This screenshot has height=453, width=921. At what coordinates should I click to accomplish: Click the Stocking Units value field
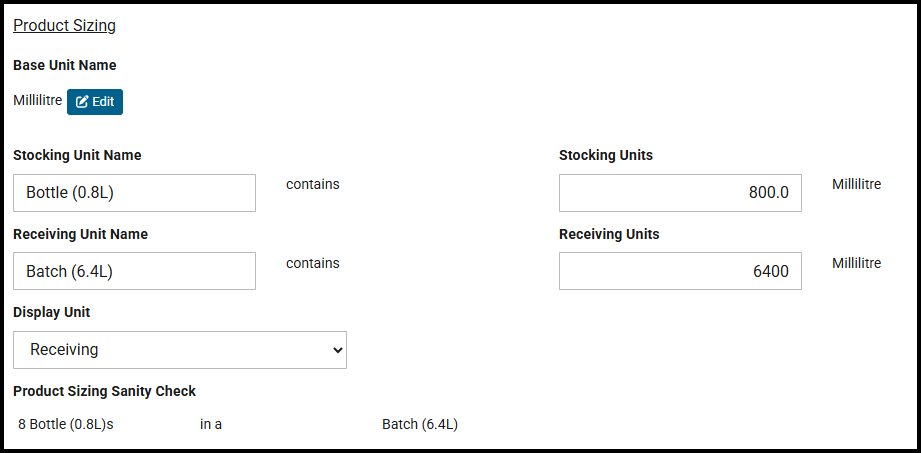coord(680,193)
